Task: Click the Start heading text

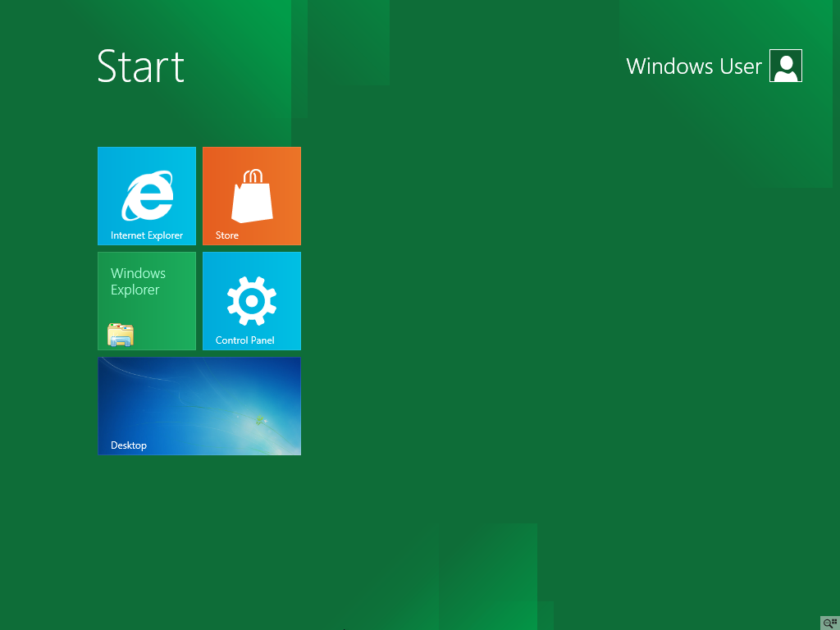Action: pos(141,66)
